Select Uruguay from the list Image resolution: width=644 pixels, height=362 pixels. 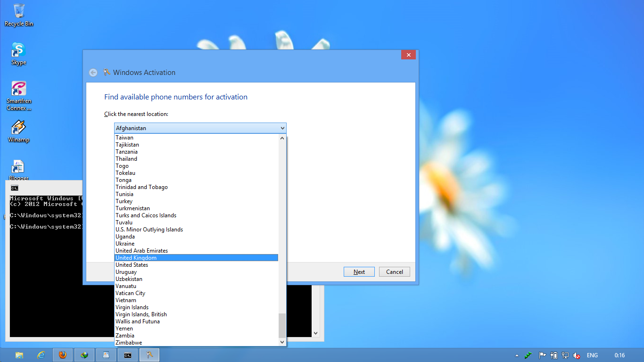(197, 272)
